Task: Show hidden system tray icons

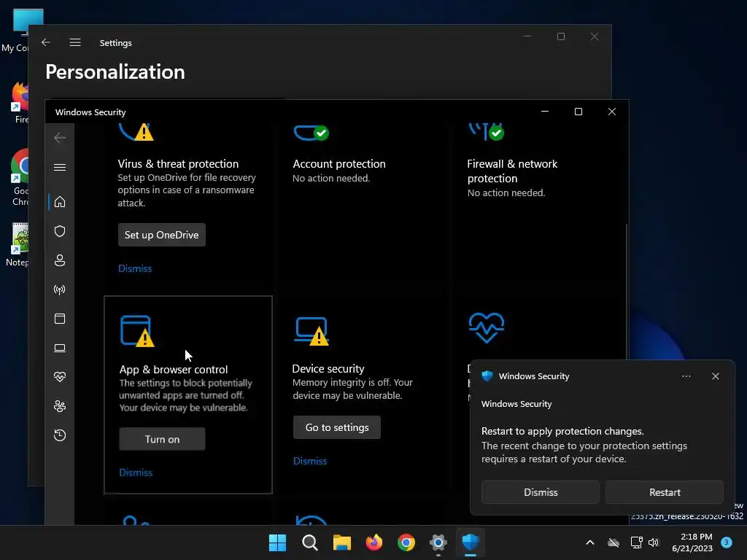Action: point(589,542)
